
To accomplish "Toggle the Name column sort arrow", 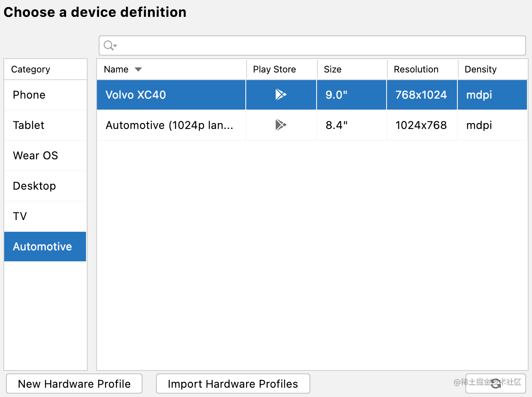I will 138,69.
